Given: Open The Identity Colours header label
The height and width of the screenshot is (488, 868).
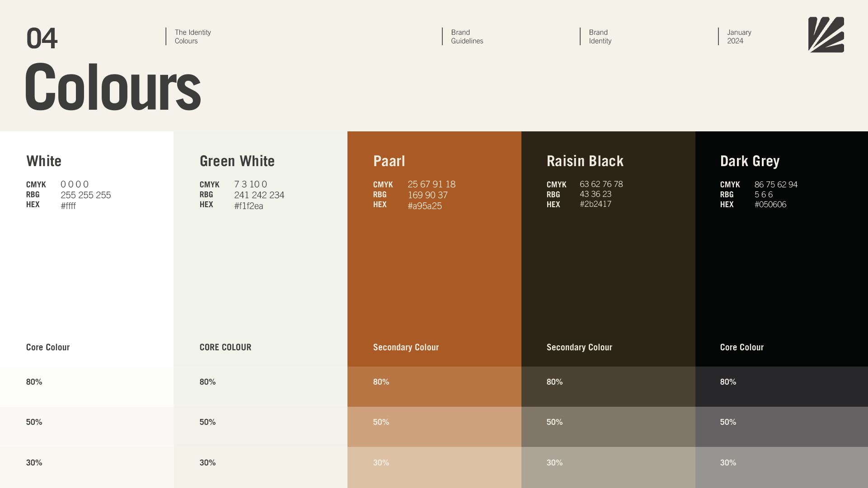Looking at the screenshot, I should (x=192, y=37).
